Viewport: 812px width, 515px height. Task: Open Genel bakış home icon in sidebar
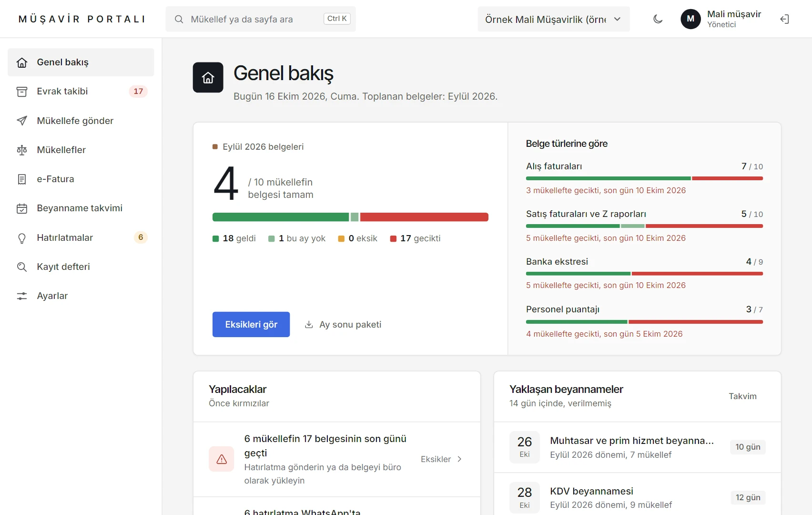click(22, 62)
